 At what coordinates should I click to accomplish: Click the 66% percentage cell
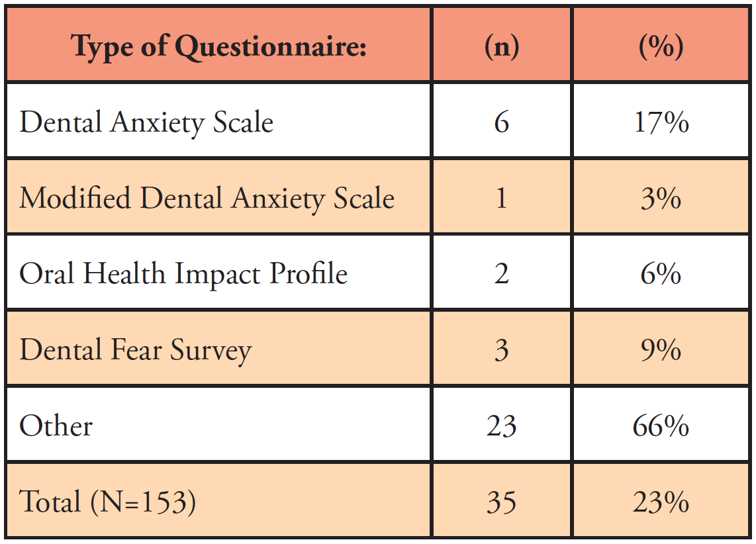[661, 426]
